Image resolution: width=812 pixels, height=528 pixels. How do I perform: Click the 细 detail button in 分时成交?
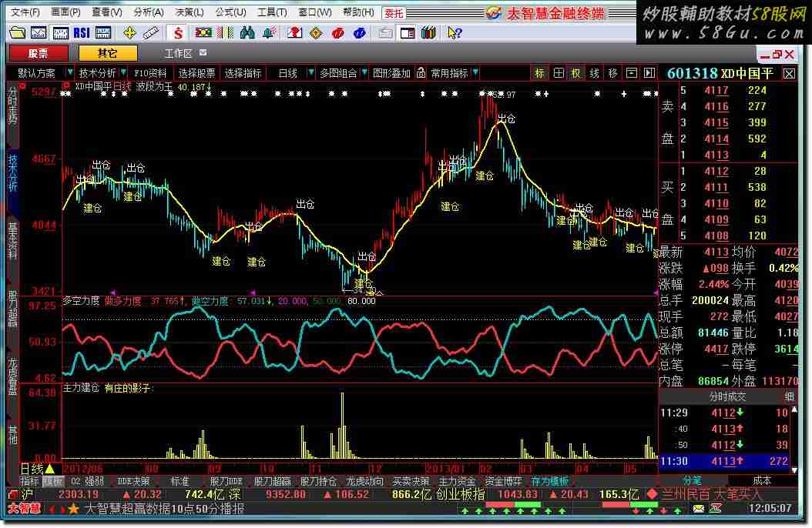789,396
